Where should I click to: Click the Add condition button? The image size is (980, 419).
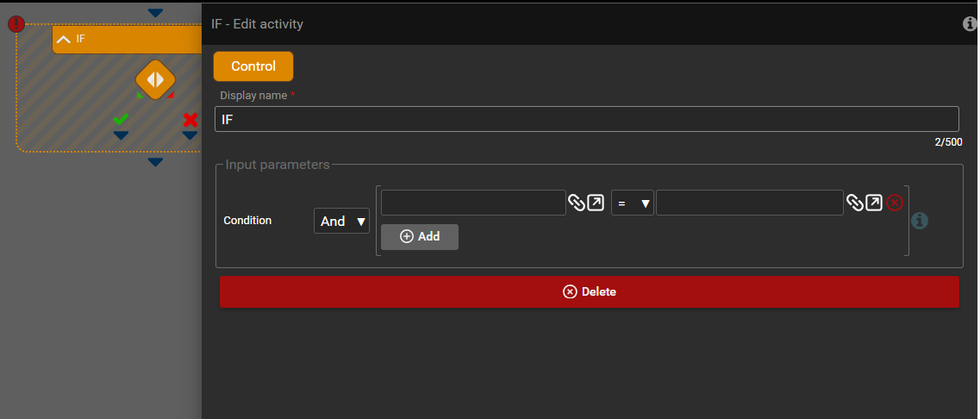pos(420,236)
